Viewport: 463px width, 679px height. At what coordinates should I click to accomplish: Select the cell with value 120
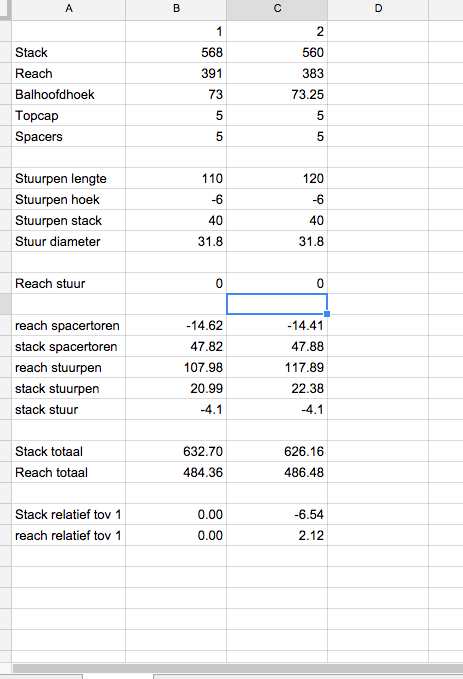(277, 178)
